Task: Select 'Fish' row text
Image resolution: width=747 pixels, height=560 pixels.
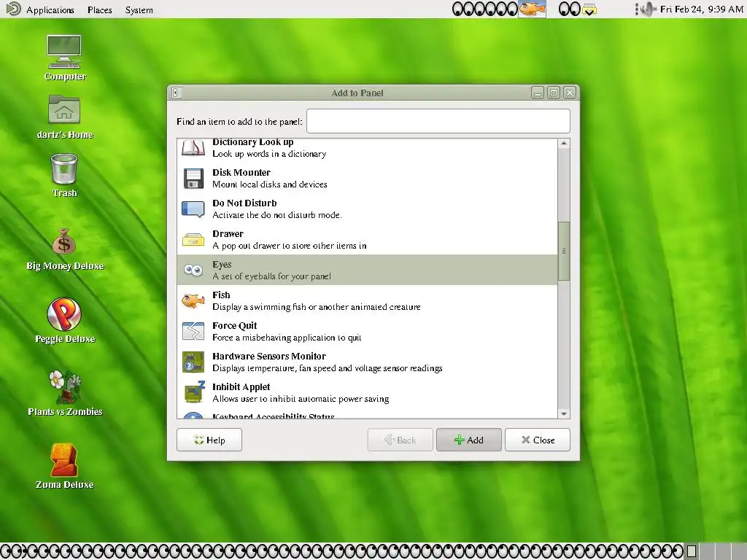Action: coord(221,295)
